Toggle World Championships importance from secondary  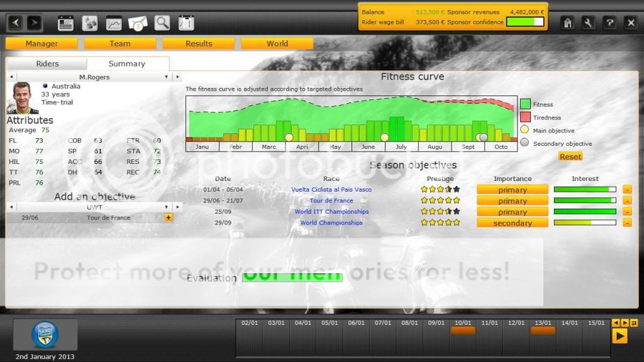512,223
